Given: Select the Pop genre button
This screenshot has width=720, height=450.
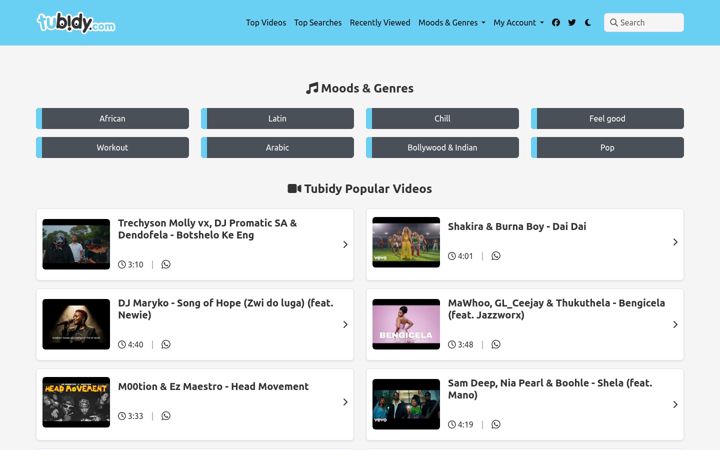Looking at the screenshot, I should pyautogui.click(x=607, y=147).
